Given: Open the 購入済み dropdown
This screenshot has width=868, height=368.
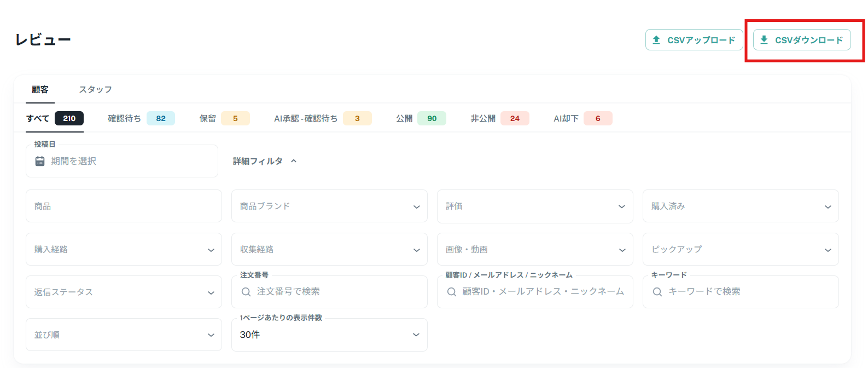Looking at the screenshot, I should tap(741, 206).
